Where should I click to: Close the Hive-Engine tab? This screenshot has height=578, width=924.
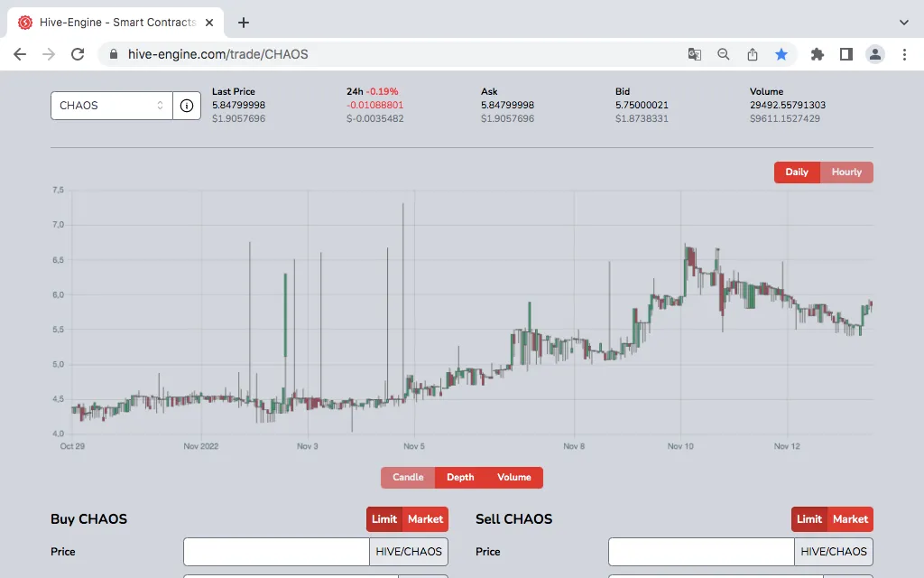(x=209, y=23)
